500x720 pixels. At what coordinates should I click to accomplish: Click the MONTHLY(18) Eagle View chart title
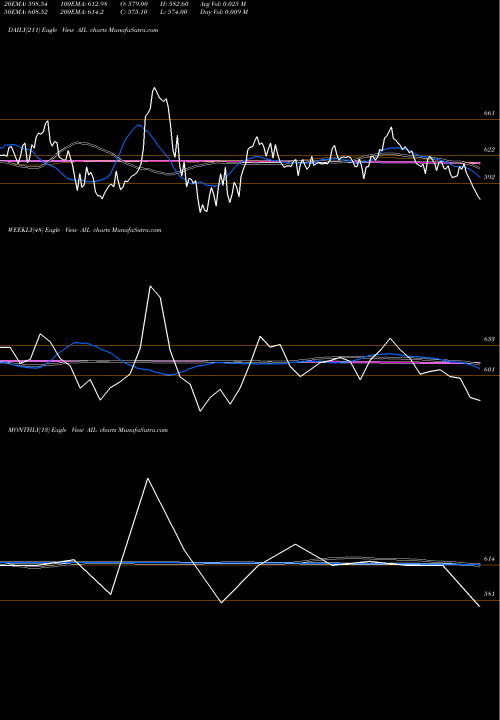[88, 430]
